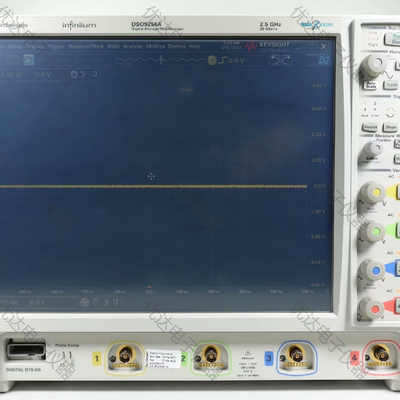Click the pin icon in timebase bar
The width and height of the screenshot is (400, 400).
pos(115,302)
